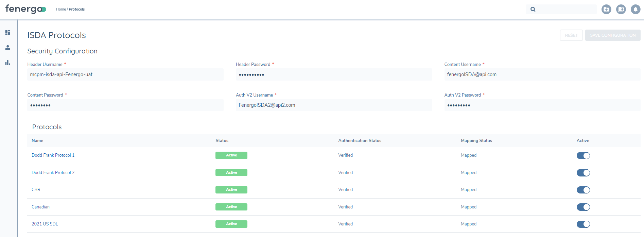Click the magnifying glass search icon
Screen dimensions: 644x237
533,10
